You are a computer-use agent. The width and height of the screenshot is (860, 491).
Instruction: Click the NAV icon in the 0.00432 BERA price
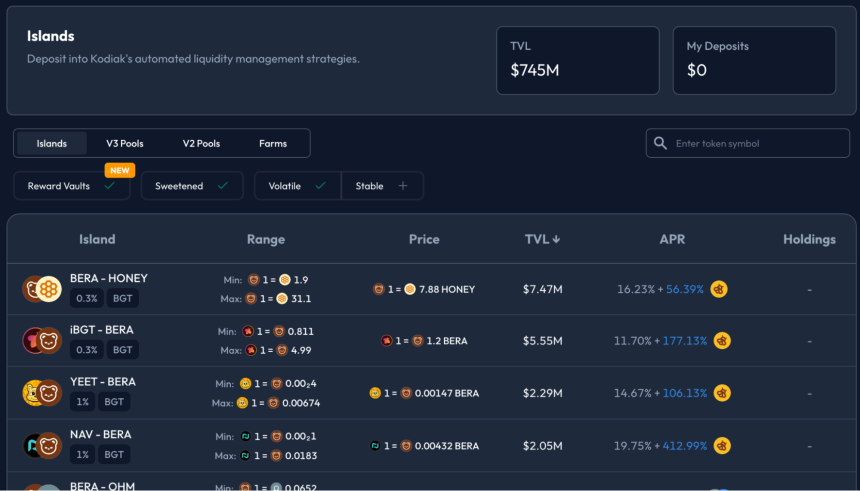pos(375,445)
